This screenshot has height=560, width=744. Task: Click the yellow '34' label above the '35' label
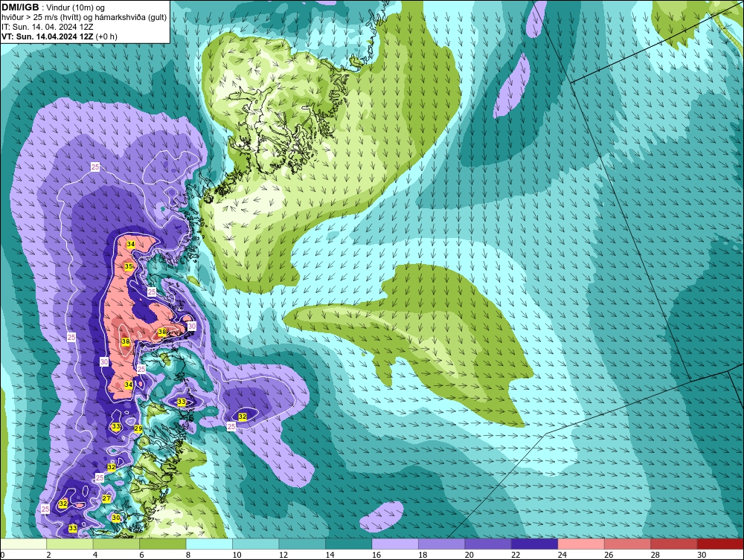click(131, 244)
